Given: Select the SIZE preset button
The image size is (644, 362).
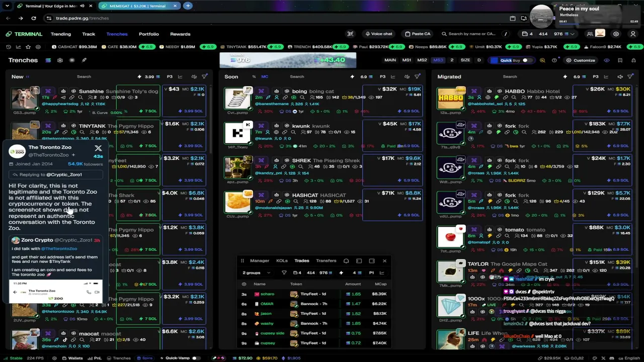Looking at the screenshot, I should click(465, 60).
